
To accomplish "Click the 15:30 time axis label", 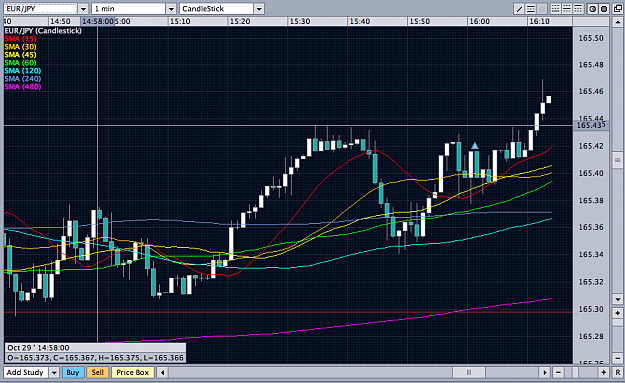I will point(300,22).
